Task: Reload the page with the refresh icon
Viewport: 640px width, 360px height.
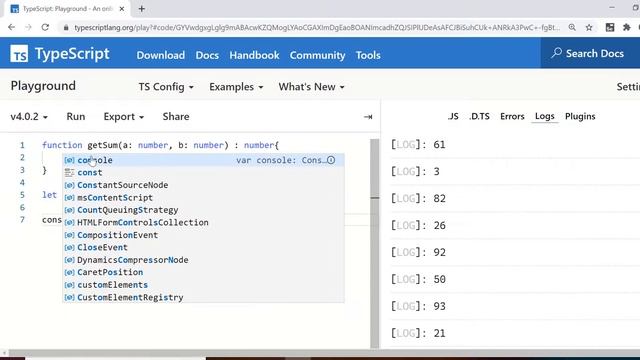Action: (45, 27)
